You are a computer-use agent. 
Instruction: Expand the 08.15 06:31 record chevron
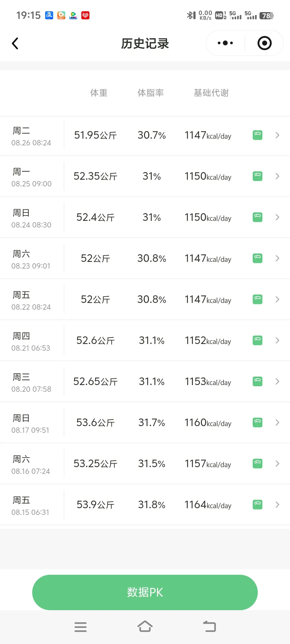[x=277, y=505]
